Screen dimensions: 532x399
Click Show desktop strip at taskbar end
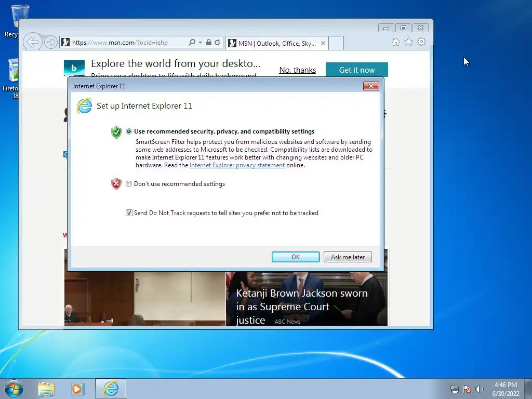(528, 389)
